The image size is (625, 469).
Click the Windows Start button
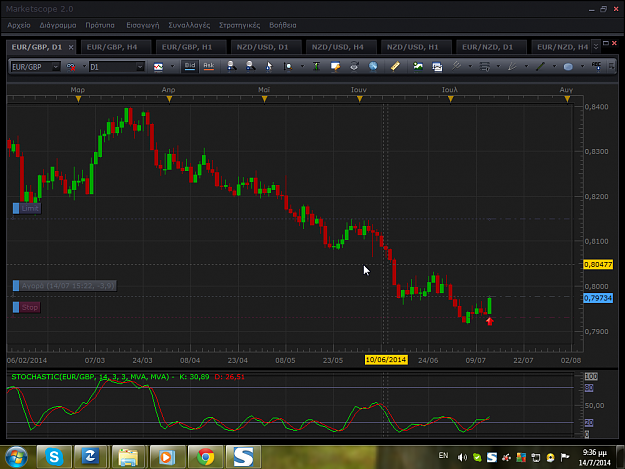pyautogui.click(x=16, y=457)
